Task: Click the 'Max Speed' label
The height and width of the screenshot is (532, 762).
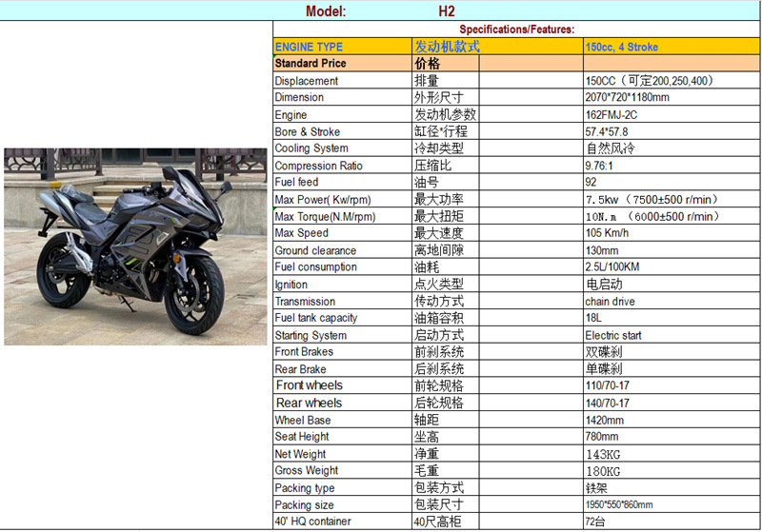Action: point(301,233)
